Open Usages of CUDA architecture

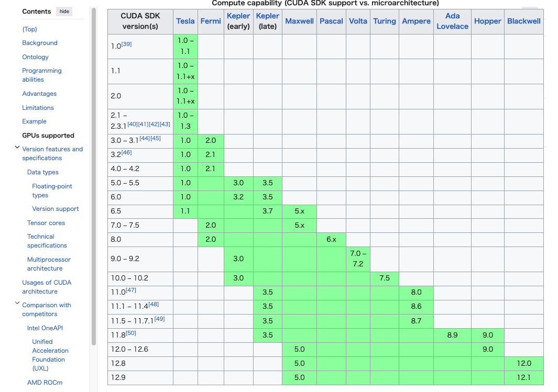[47, 287]
